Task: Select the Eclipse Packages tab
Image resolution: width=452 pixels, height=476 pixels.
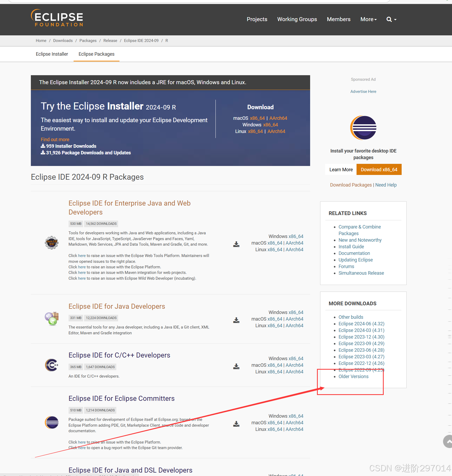Action: [97, 54]
